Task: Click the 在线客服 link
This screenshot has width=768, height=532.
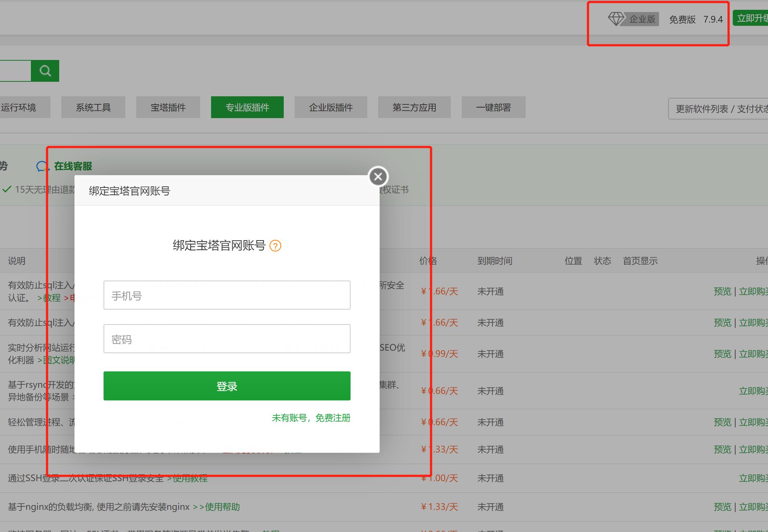Action: click(73, 166)
